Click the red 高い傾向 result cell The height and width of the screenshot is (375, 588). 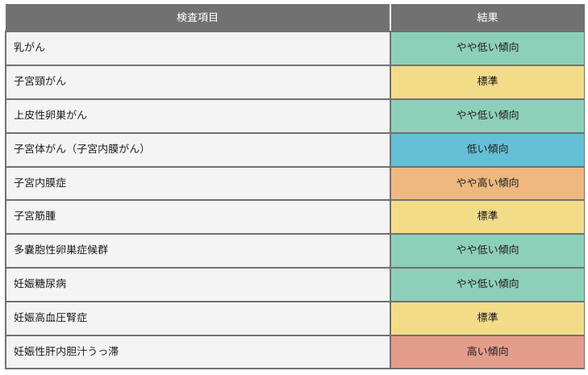pyautogui.click(x=487, y=352)
